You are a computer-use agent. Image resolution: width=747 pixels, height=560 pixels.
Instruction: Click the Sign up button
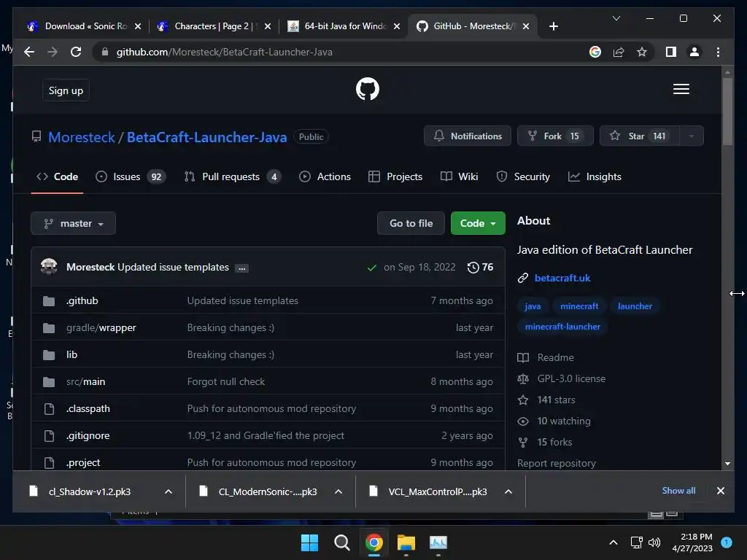coord(66,90)
